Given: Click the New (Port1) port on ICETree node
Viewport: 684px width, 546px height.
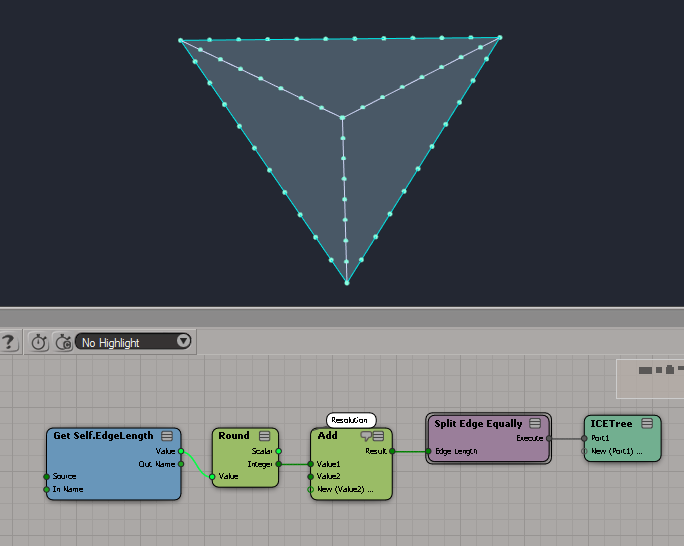Looking at the screenshot, I should pyautogui.click(x=585, y=450).
